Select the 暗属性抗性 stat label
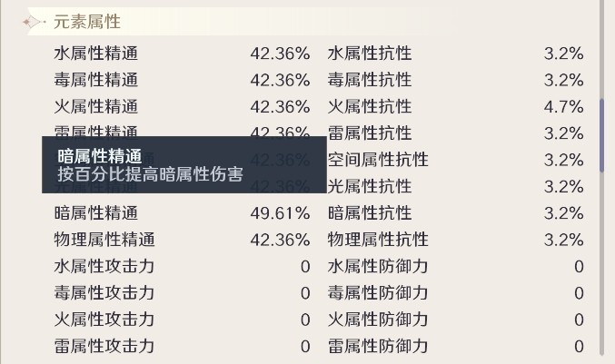The width and height of the screenshot is (615, 364). pyautogui.click(x=370, y=213)
